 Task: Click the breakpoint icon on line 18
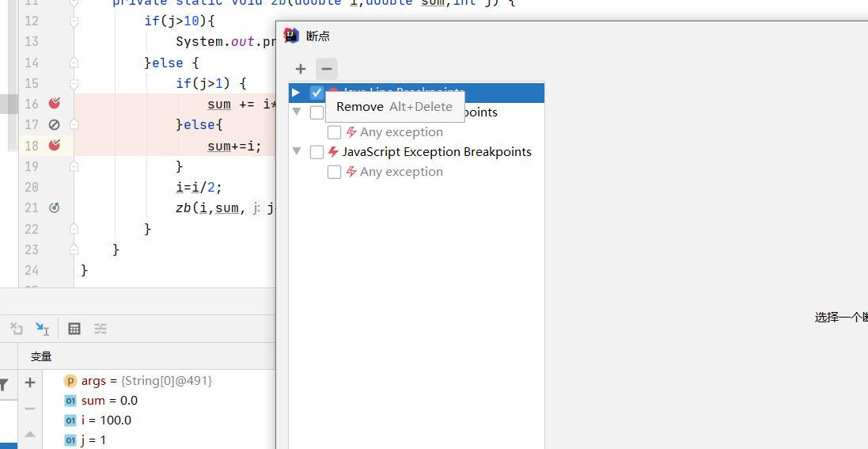pyautogui.click(x=55, y=145)
